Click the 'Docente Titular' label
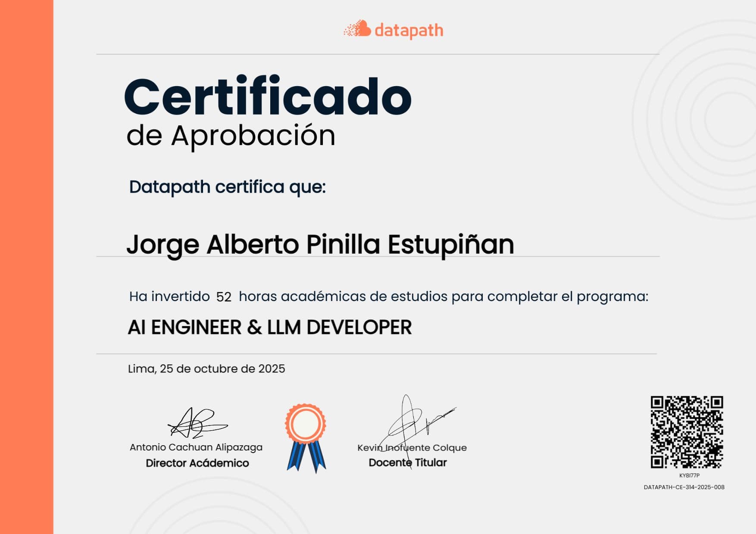This screenshot has width=756, height=534. 407,463
